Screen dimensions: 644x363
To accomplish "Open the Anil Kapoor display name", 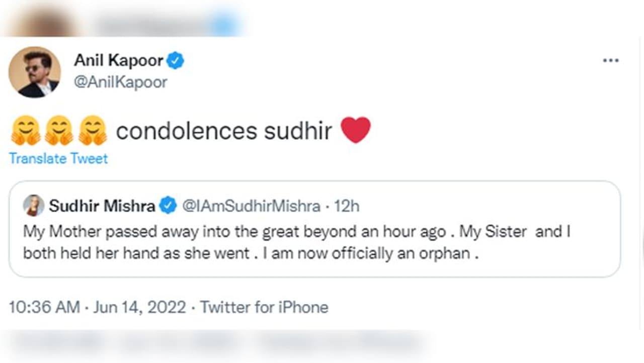I will pos(119,61).
